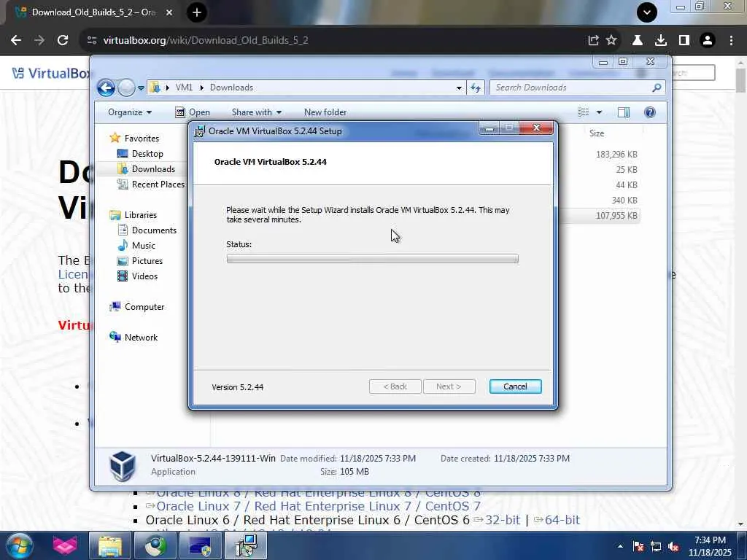Screen dimensions: 747x560
Task: Select Computer in the navigation pane
Action: tap(144, 307)
